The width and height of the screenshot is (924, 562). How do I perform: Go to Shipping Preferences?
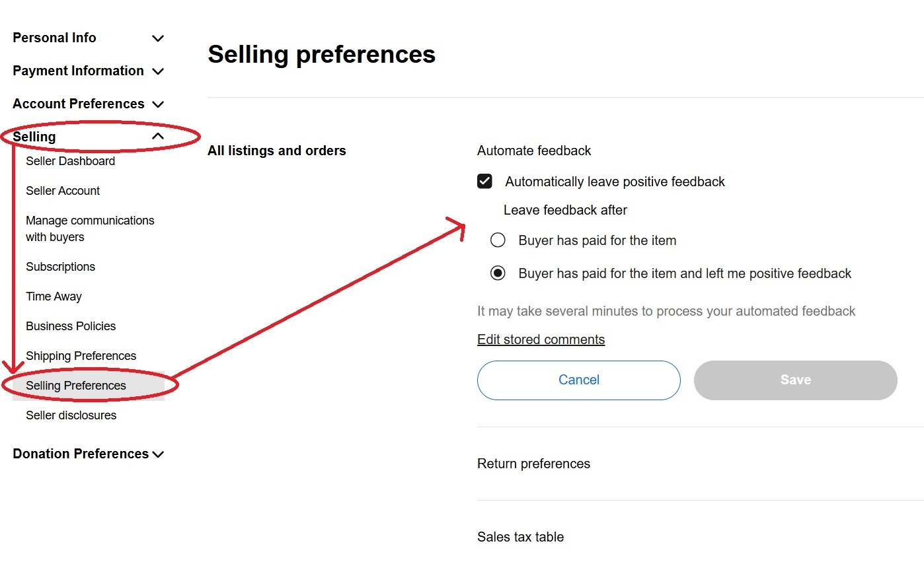pyautogui.click(x=81, y=356)
